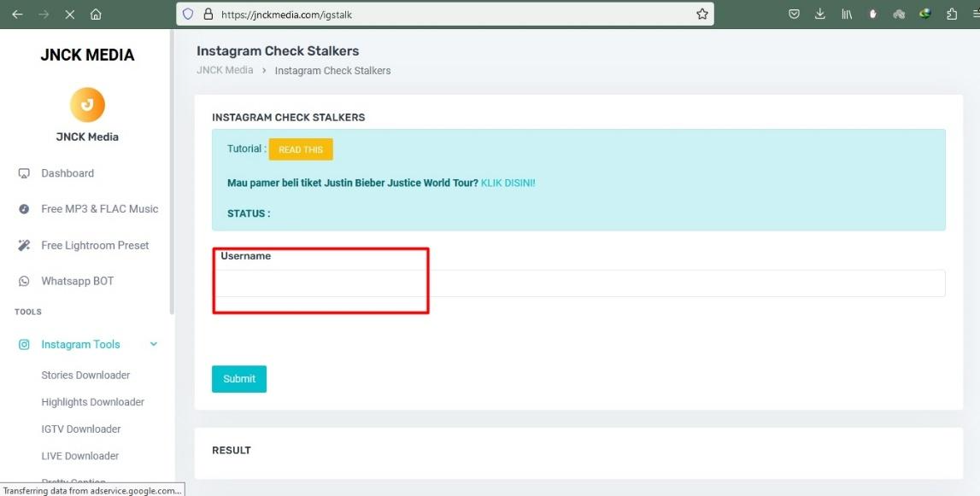980x496 pixels.
Task: View site security padlock info
Action: [x=208, y=14]
